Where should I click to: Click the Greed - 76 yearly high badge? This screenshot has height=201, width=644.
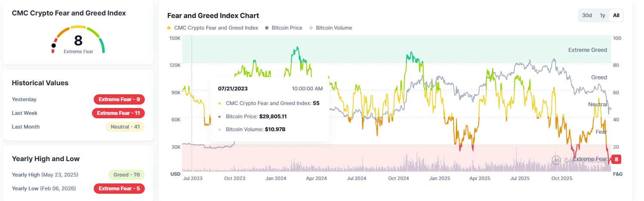pos(126,175)
